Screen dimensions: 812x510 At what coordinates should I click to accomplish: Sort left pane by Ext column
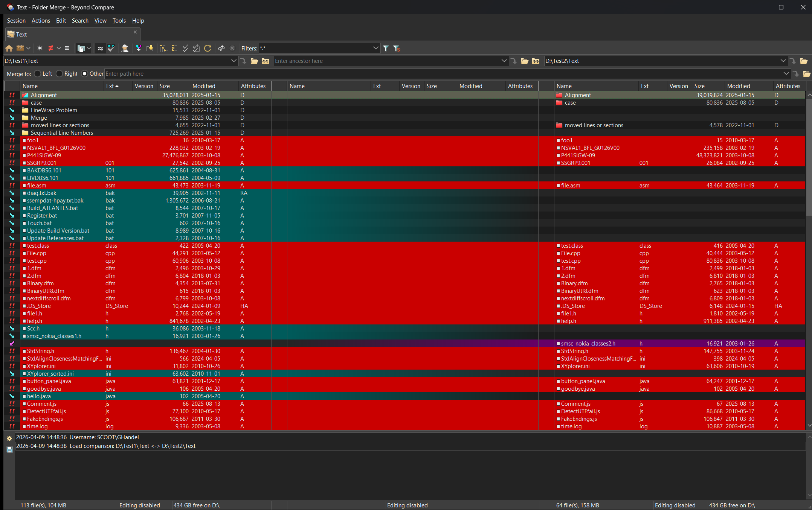pos(118,86)
